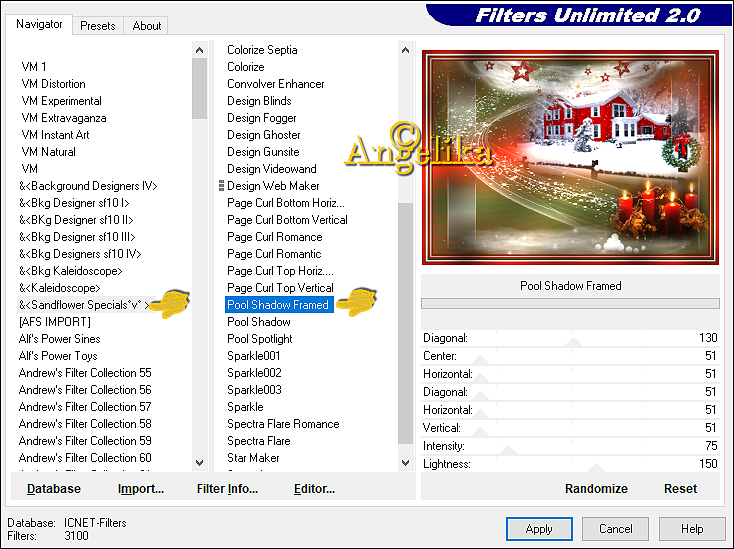Click the Cancel button
Viewport: 734px width, 549px height.
pos(615,529)
